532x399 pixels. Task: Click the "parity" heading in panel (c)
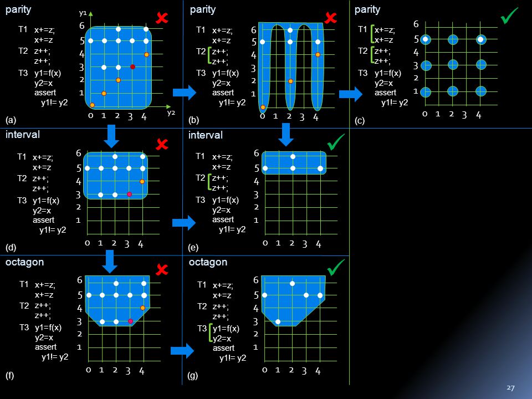click(x=367, y=10)
